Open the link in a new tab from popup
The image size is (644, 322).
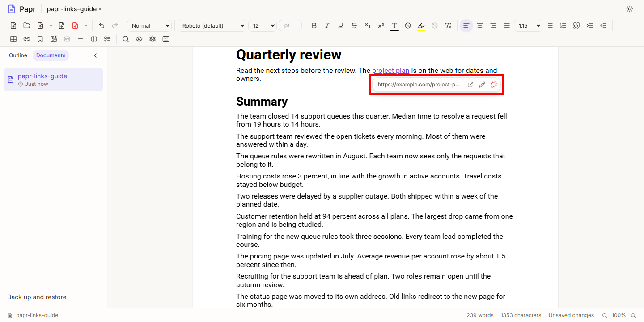point(470,85)
